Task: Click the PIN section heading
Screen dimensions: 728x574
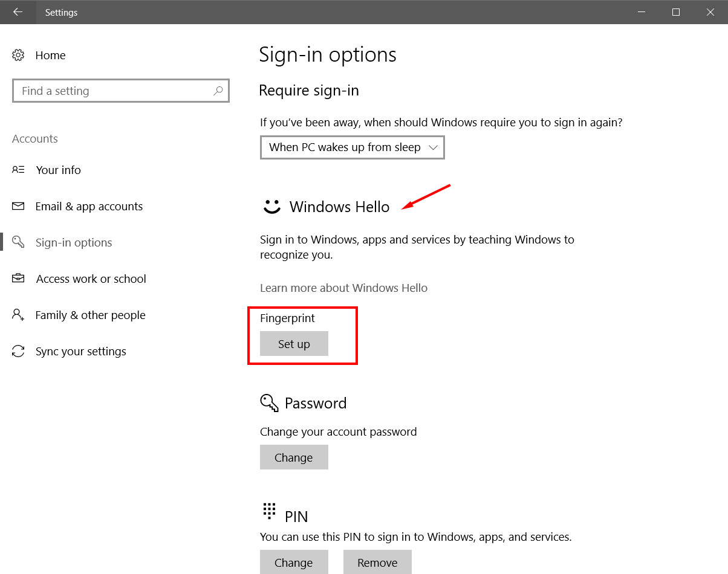Action: click(x=296, y=517)
